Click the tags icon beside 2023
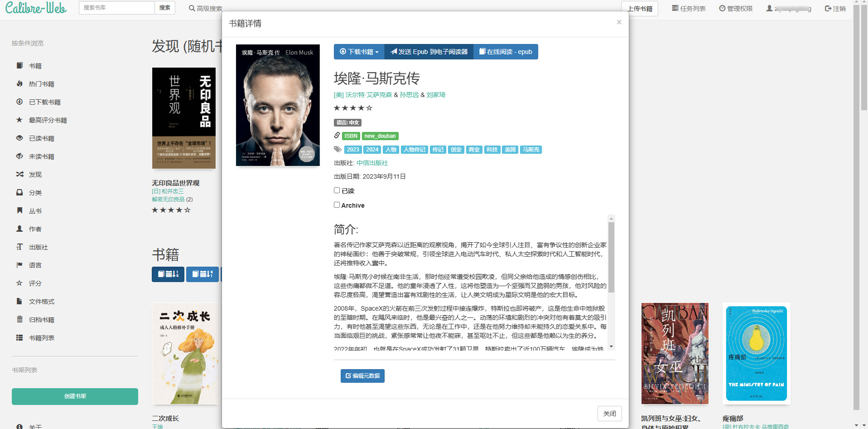Image resolution: width=868 pixels, height=429 pixels. point(338,149)
